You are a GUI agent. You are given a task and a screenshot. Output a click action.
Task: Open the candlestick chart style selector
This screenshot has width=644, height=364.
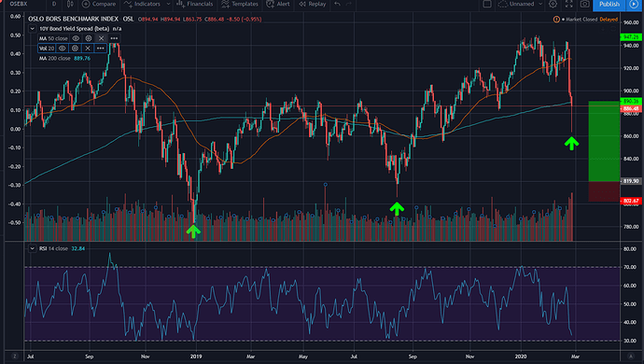70,4
